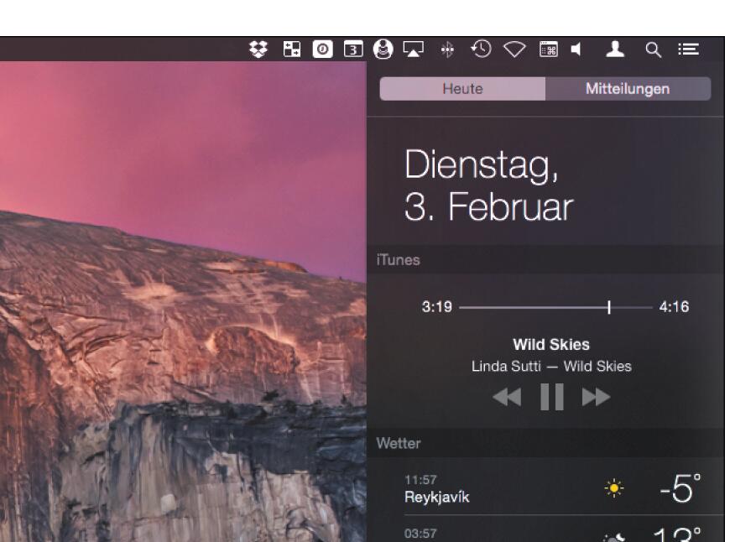Viewport: 756px width, 542px height.
Task: Open Spotlight search magnifier
Action: pos(653,50)
